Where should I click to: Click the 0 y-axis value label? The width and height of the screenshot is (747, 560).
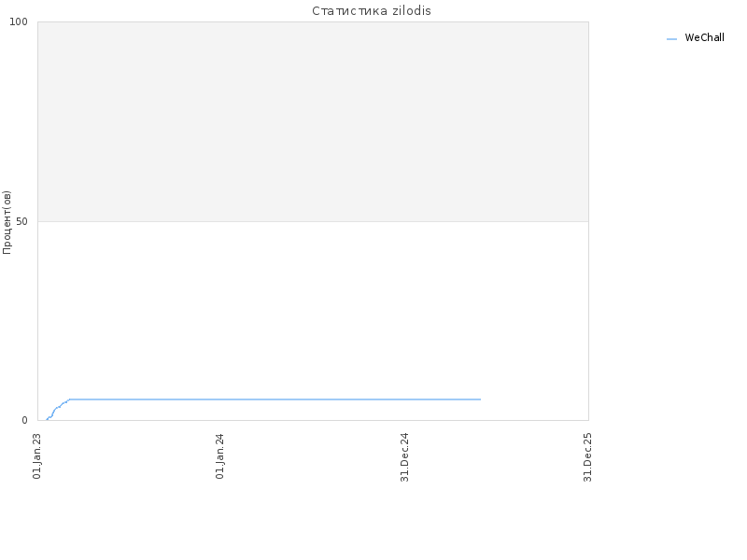(x=25, y=421)
